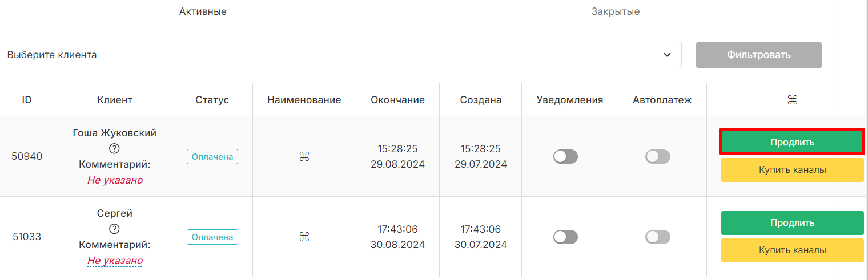The image size is (868, 280).
Task: Toggle Уведомления for order 50940
Action: click(565, 156)
